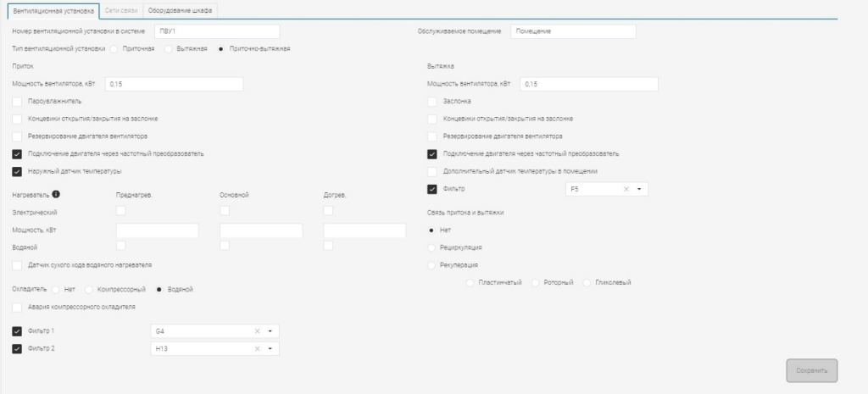Open the Сети связи tab
868x394 pixels.
click(x=121, y=10)
